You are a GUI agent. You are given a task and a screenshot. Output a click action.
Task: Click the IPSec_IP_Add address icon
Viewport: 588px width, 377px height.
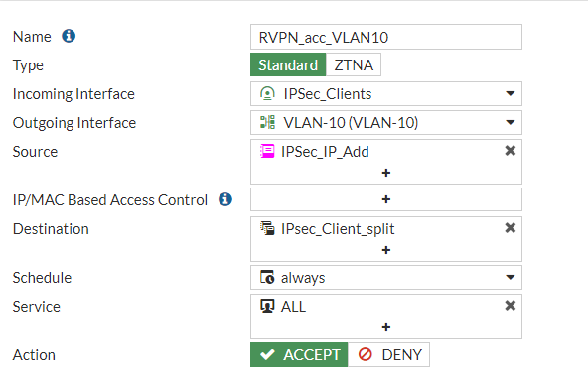(267, 152)
